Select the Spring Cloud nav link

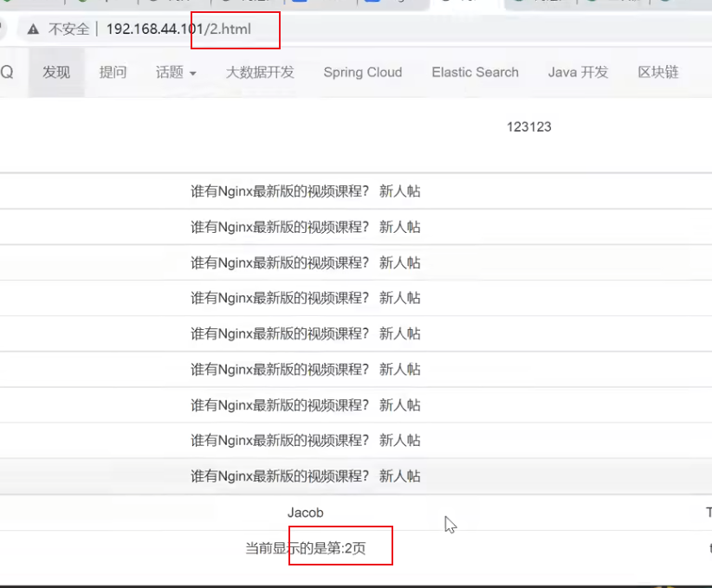click(363, 72)
